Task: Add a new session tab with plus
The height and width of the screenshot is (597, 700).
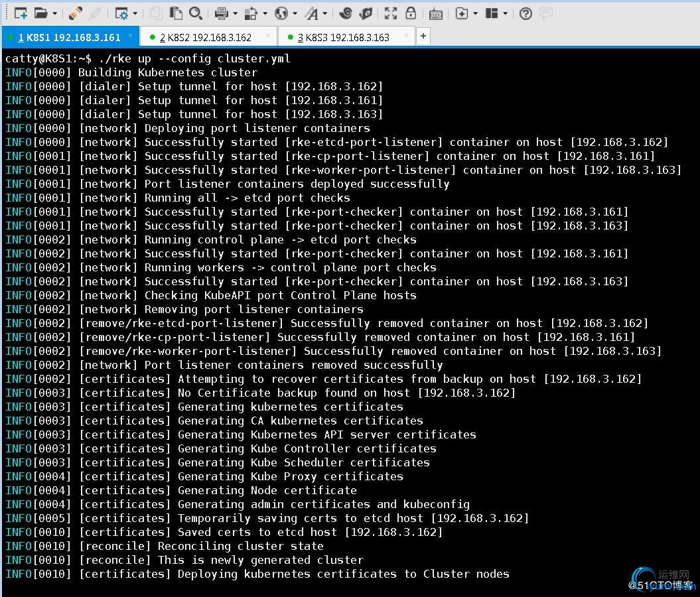Action: 423,36
